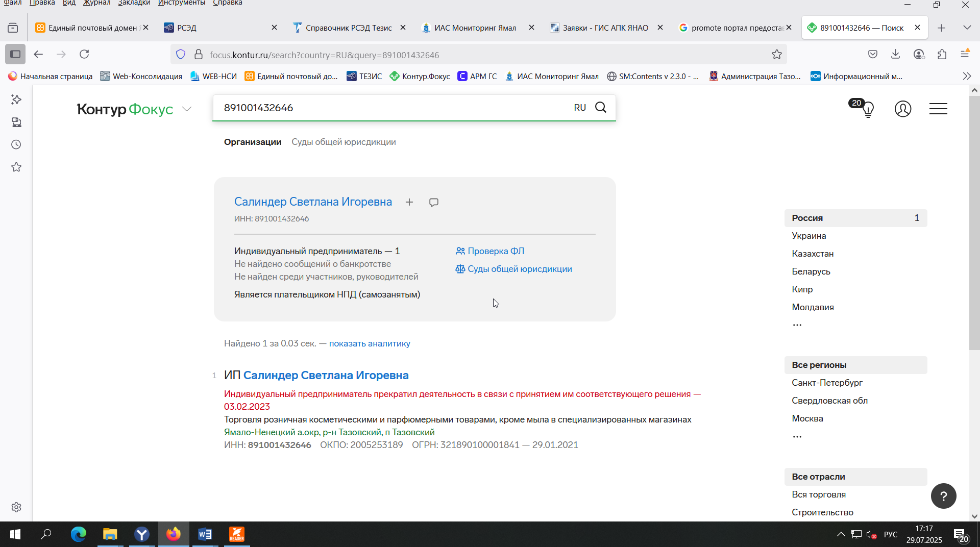The height and width of the screenshot is (547, 980).
Task: Reload the page with the refresh icon
Action: coord(85,54)
